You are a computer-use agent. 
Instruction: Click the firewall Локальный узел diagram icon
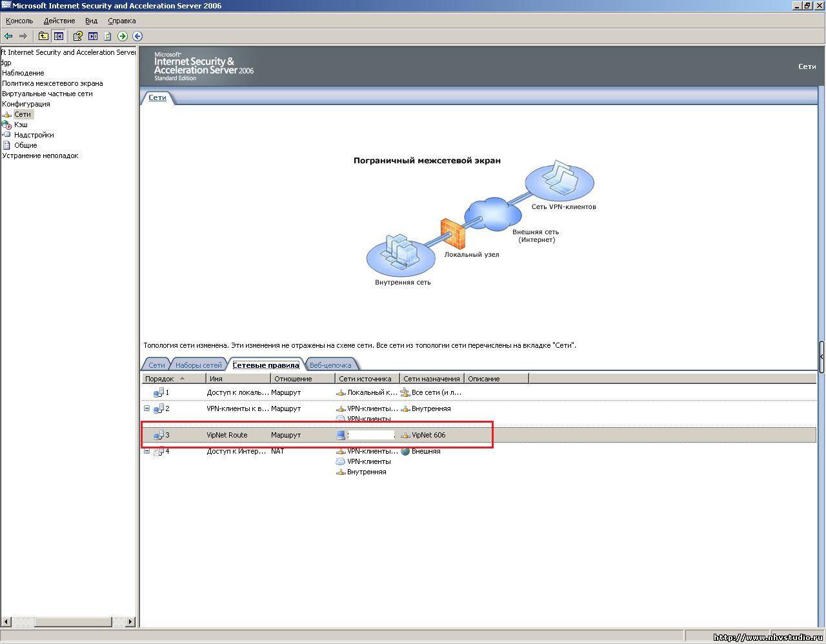(452, 234)
